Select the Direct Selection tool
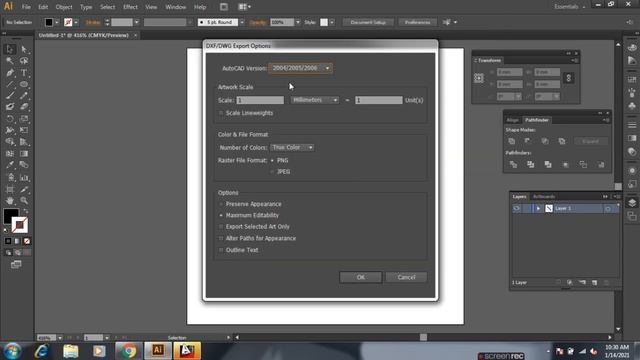This screenshot has width=640, height=360. click(24, 49)
